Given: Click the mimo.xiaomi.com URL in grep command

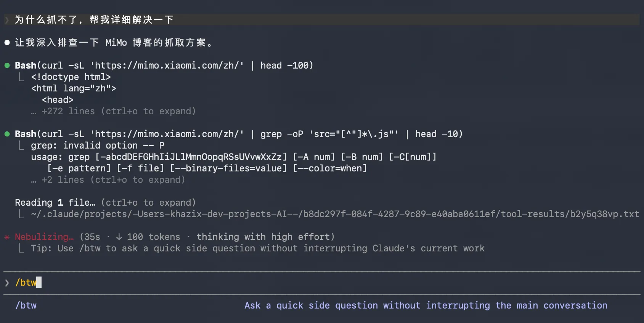Looking at the screenshot, I should [167, 134].
